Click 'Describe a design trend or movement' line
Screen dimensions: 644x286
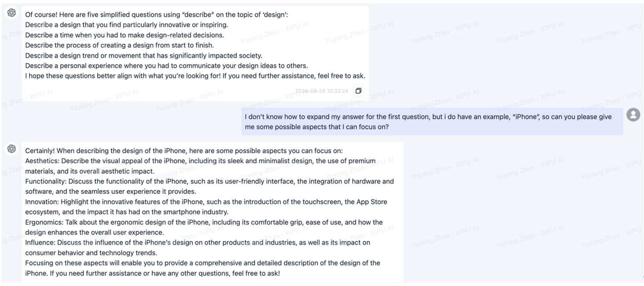[144, 55]
